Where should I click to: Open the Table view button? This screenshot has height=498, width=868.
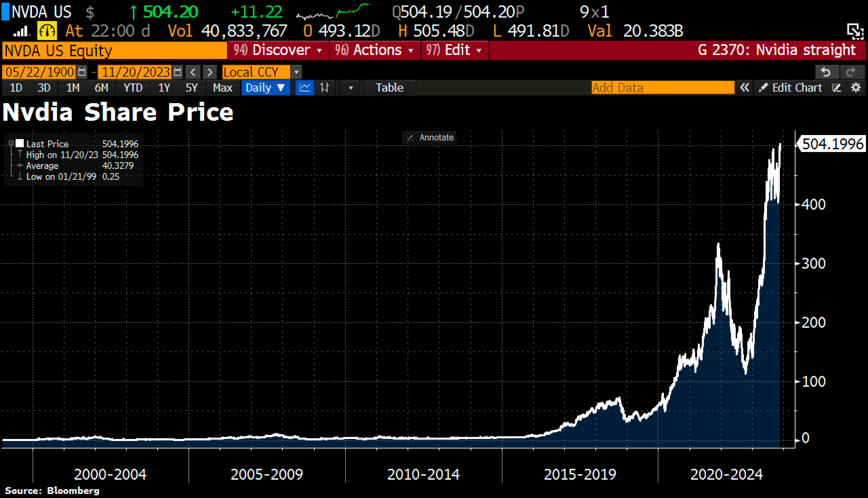[x=389, y=88]
